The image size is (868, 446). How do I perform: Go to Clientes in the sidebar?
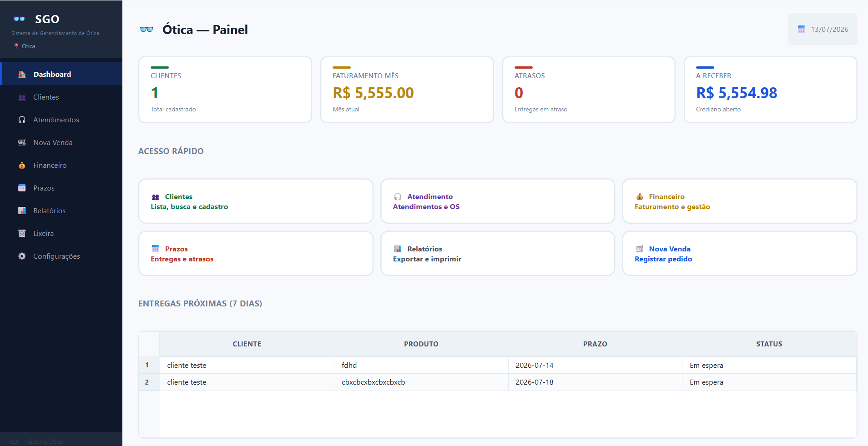(62, 97)
